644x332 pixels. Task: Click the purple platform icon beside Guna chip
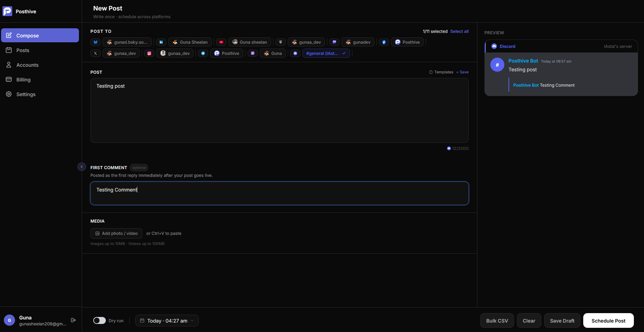click(x=253, y=53)
